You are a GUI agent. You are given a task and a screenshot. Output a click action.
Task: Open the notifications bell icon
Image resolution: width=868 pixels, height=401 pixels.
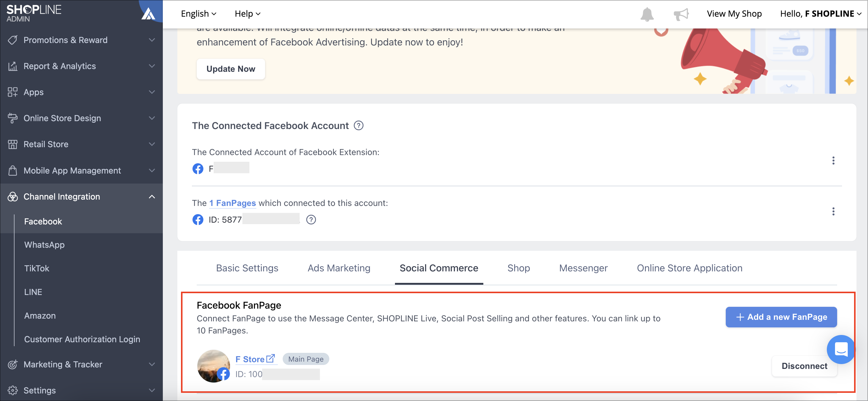coord(647,14)
